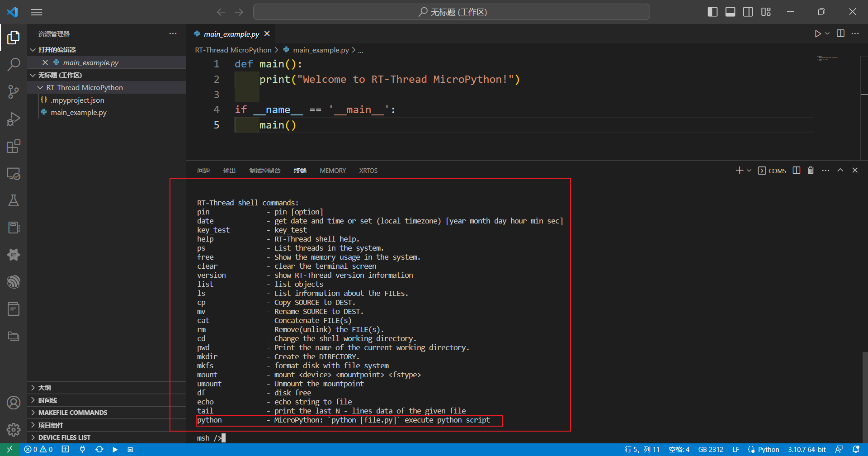Click the feedback person icon in status bar
The height and width of the screenshot is (456, 868).
839,449
